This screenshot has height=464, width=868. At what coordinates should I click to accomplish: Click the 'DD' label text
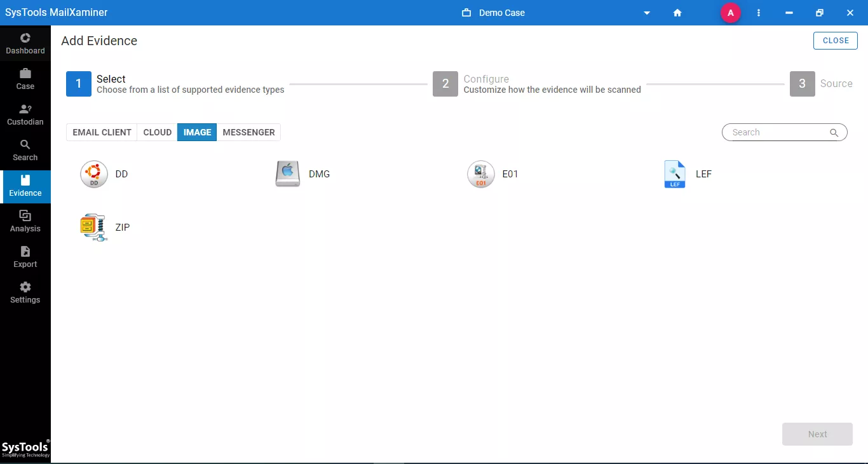point(121,174)
